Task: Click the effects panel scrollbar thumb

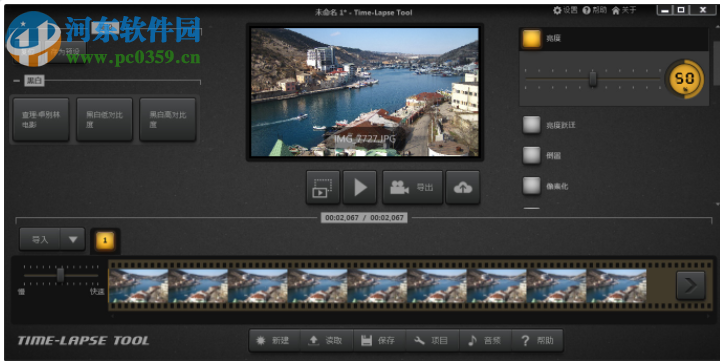Action: pyautogui.click(x=717, y=62)
